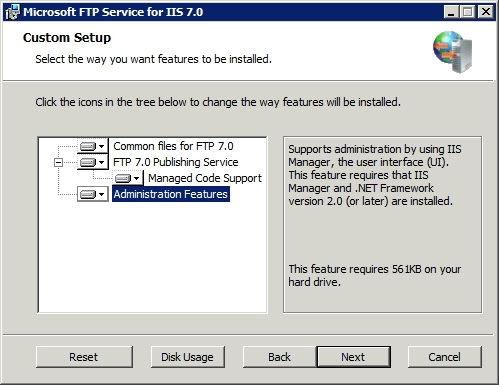Go Back to the previous setup step

point(279,357)
